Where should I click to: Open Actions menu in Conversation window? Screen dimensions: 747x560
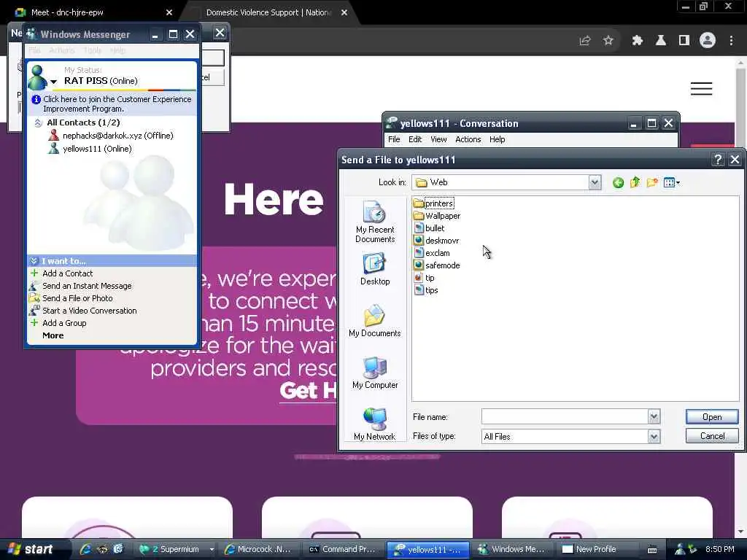coord(468,139)
